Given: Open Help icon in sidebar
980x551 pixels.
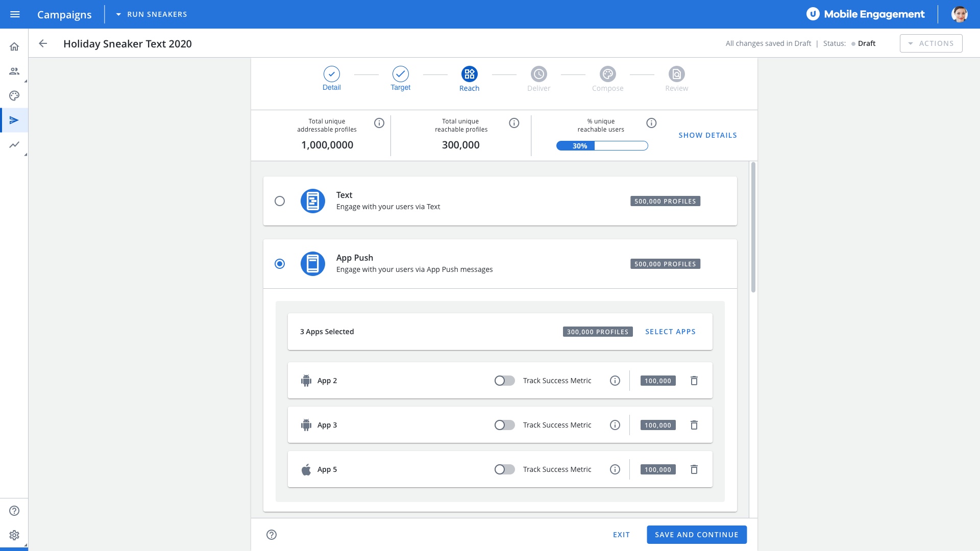Looking at the screenshot, I should [x=14, y=511].
